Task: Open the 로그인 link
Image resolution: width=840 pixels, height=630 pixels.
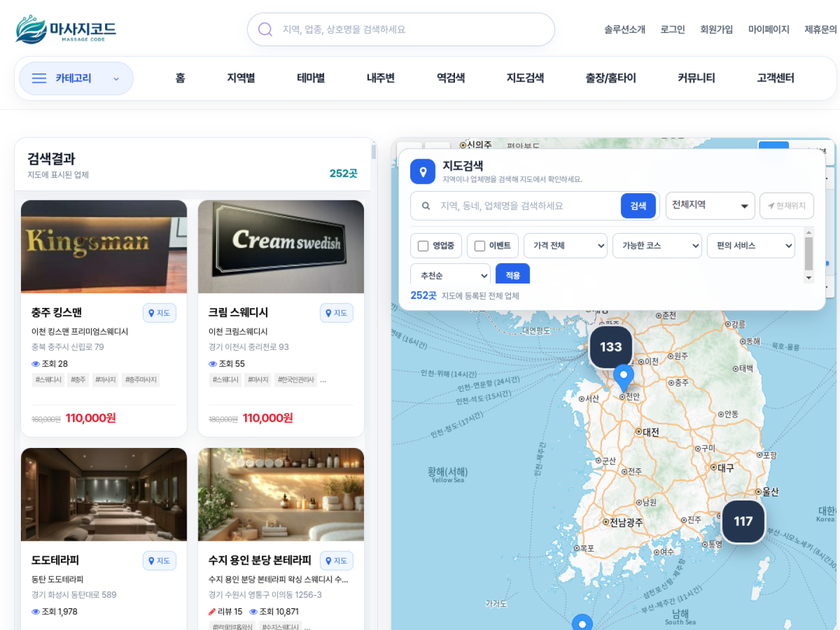Action: 673,29
